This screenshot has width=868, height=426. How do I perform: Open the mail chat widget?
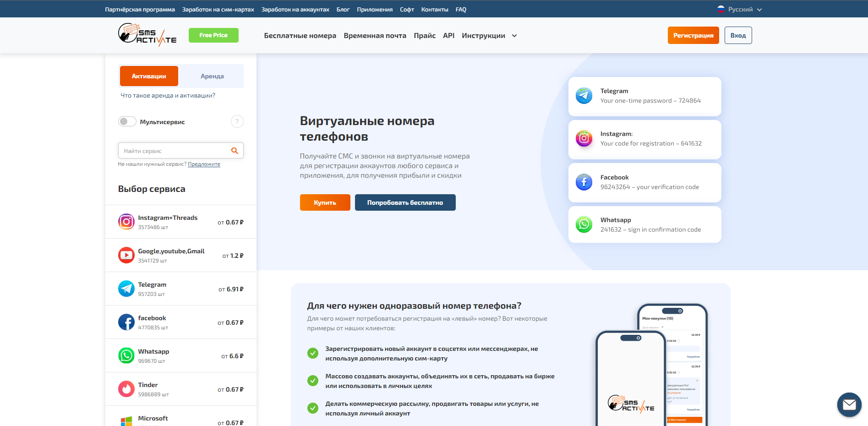849,405
